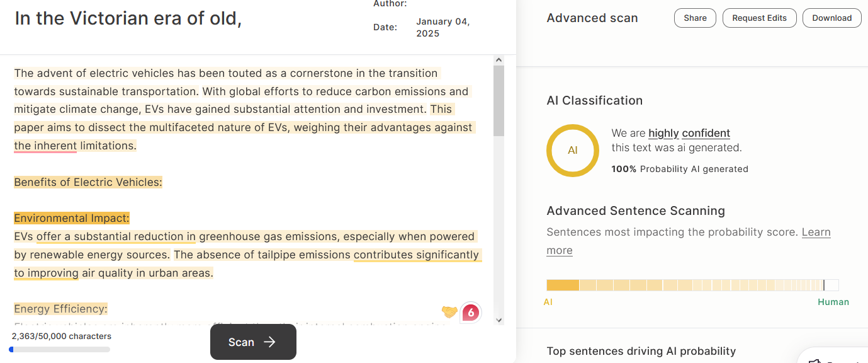
Task: Click the scroll up arrow in text panel
Action: [x=499, y=60]
